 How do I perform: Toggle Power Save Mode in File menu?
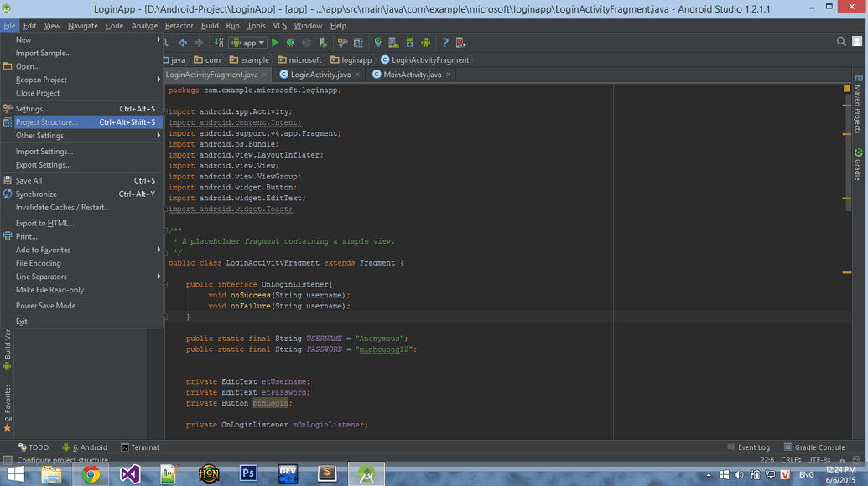pos(82,306)
